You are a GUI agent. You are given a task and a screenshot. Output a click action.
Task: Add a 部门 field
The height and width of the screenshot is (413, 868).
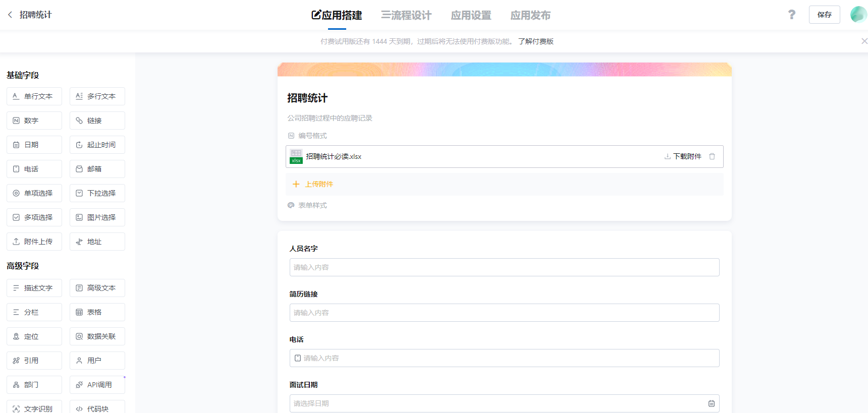click(34, 385)
